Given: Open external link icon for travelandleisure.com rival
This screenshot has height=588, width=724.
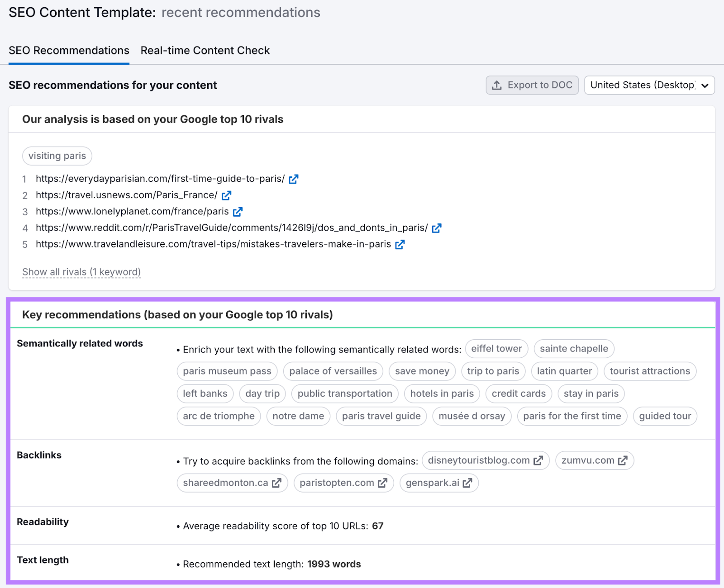Looking at the screenshot, I should click(x=400, y=245).
